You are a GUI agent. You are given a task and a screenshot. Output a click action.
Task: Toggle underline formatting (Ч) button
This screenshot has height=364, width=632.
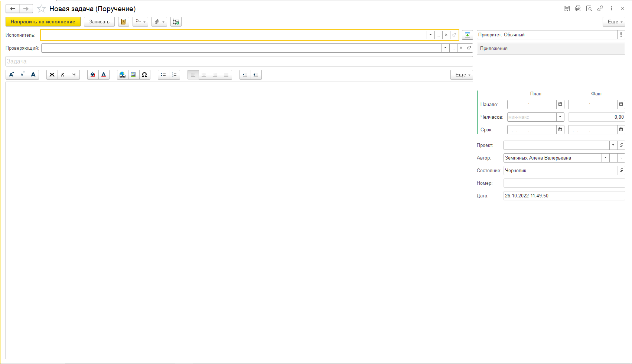point(74,75)
